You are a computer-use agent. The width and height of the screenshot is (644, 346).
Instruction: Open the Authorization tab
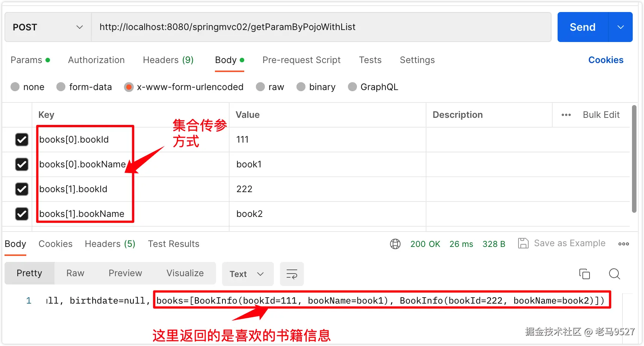[x=96, y=60]
